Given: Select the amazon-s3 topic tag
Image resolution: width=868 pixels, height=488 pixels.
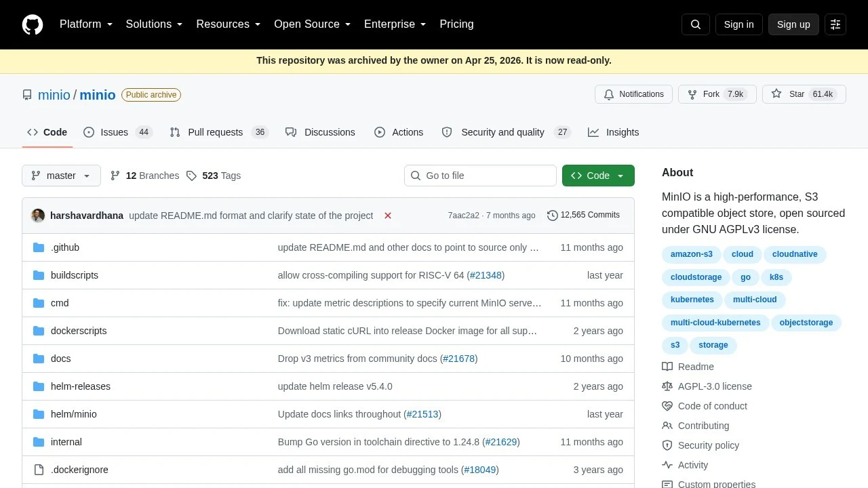Looking at the screenshot, I should tap(692, 254).
